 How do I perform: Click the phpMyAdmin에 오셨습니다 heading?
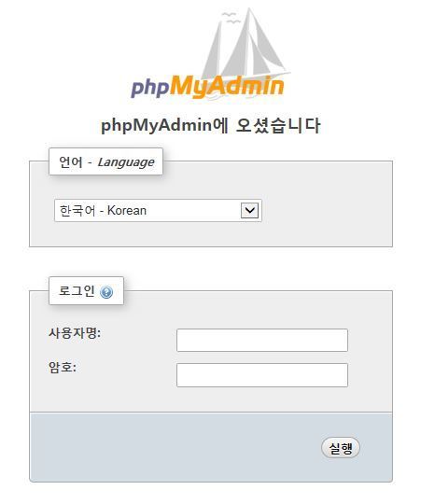[211, 125]
